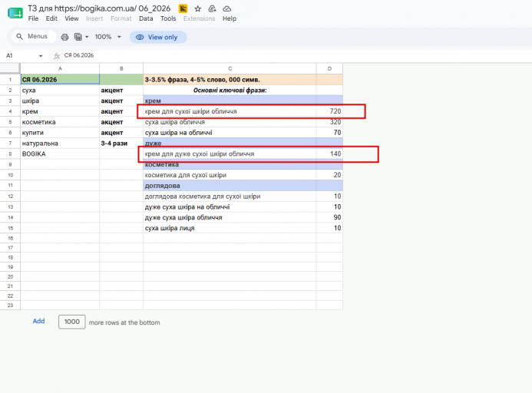Select cell 'СЯ 06.2026'
532x393 pixels.
click(60, 79)
